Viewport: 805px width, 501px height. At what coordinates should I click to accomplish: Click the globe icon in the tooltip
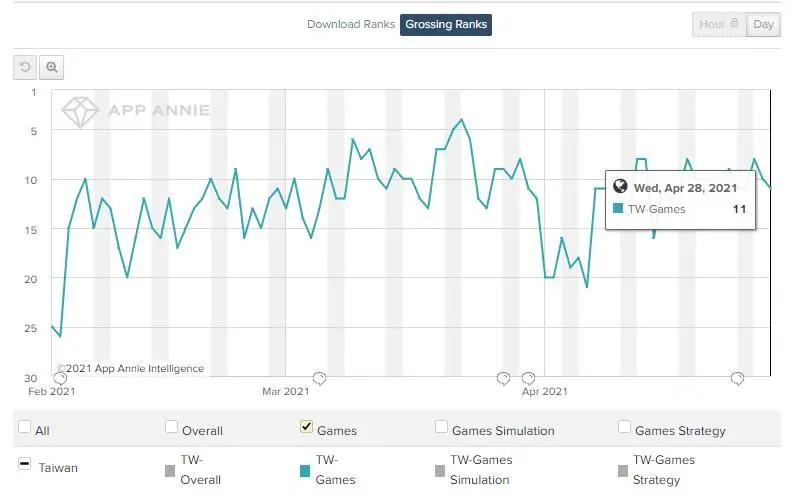click(x=620, y=187)
